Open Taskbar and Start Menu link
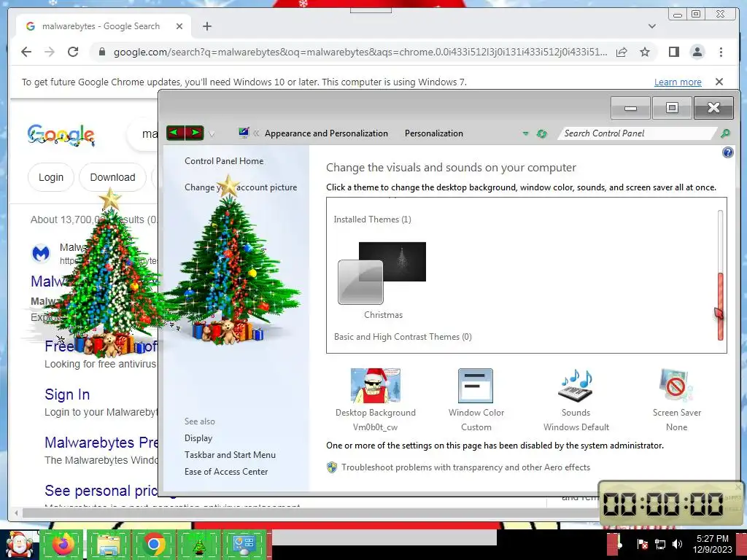Screen dimensions: 747x560 pyautogui.click(x=230, y=455)
